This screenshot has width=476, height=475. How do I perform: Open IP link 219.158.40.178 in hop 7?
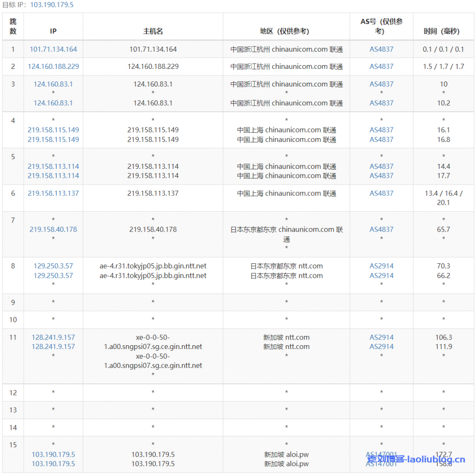[53, 229]
